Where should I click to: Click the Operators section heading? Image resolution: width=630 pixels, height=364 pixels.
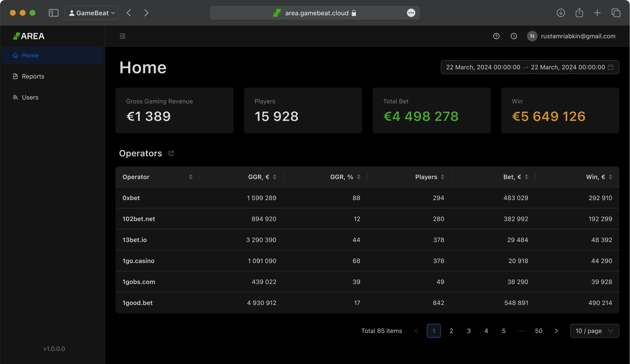coord(140,153)
